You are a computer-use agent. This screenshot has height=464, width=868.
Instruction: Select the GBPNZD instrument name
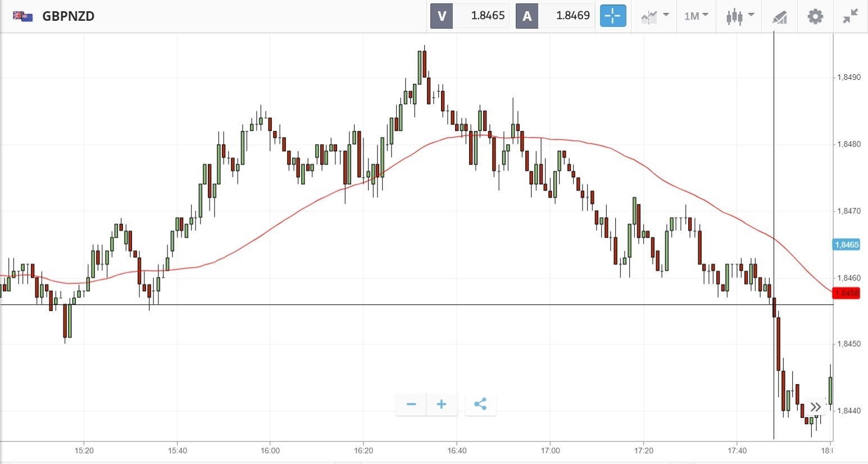point(69,16)
